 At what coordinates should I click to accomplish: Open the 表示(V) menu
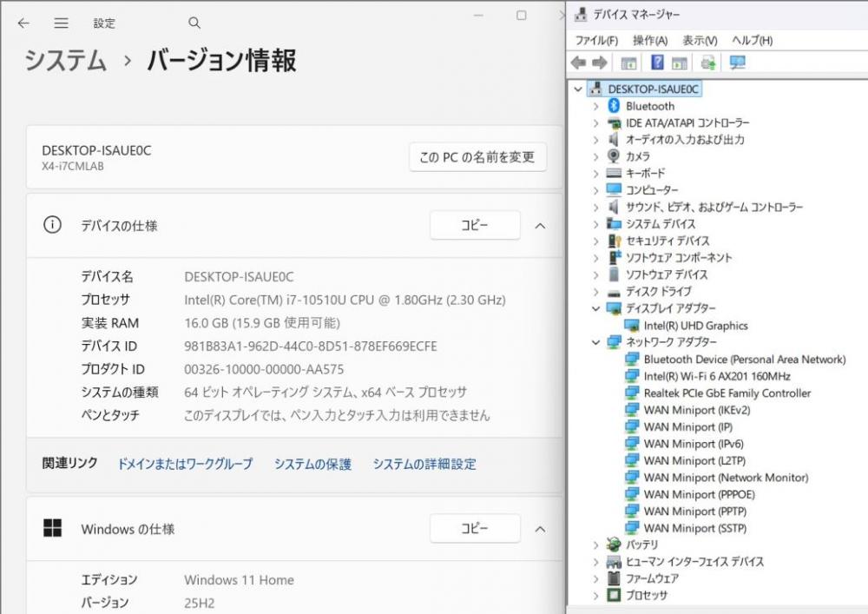(700, 41)
